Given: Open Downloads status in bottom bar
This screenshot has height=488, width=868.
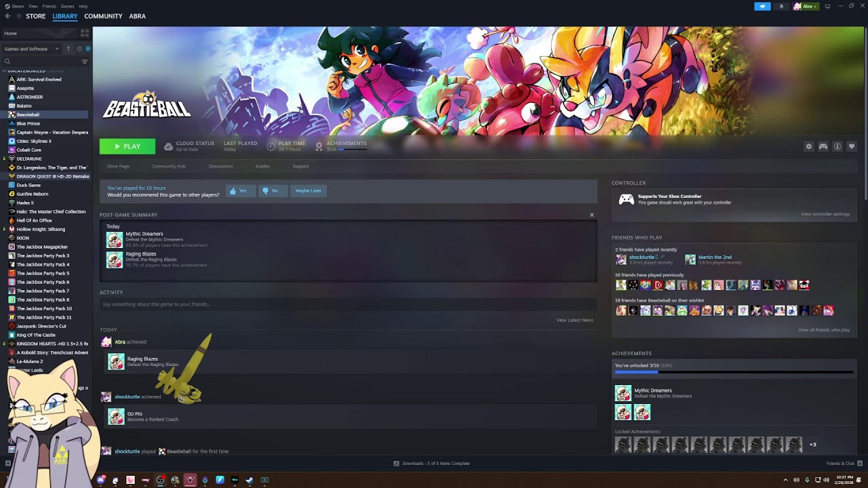Looking at the screenshot, I should coord(431,464).
